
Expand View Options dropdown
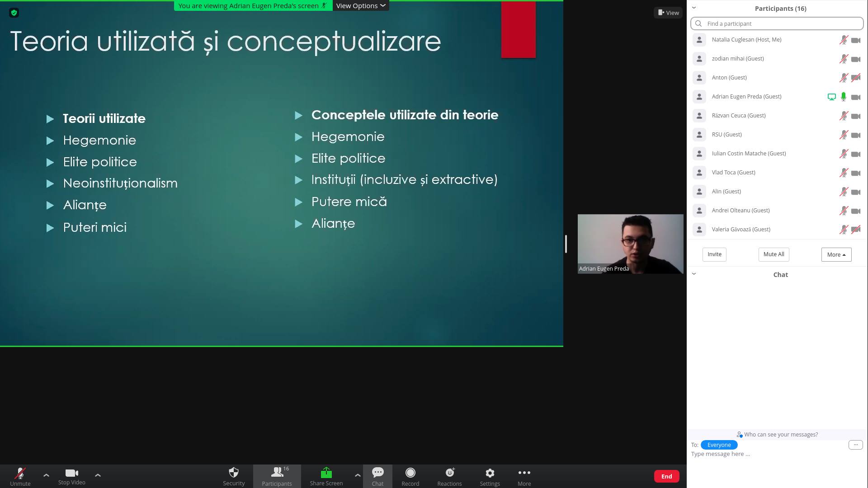coord(361,5)
